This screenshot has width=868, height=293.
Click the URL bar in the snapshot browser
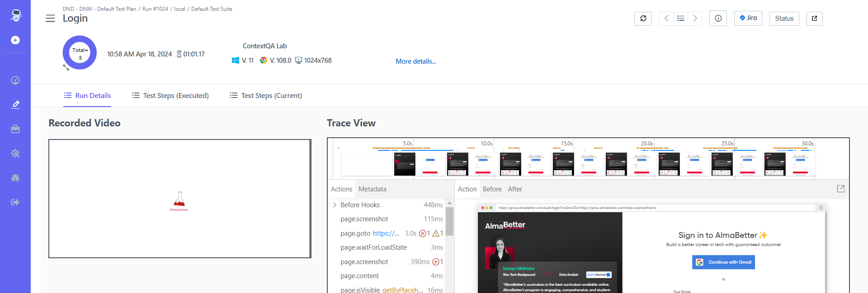pyautogui.click(x=655, y=208)
